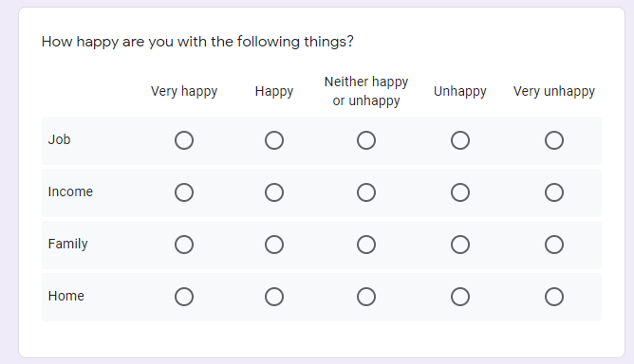Mark Job as Unhappy
The height and width of the screenshot is (364, 634).
pos(460,140)
